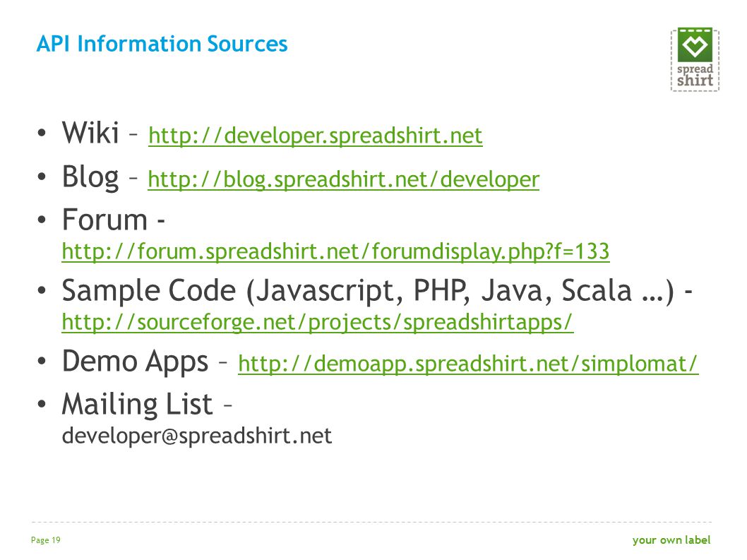Open the demoapp.spreadshirt.net simplomat link

468,364
